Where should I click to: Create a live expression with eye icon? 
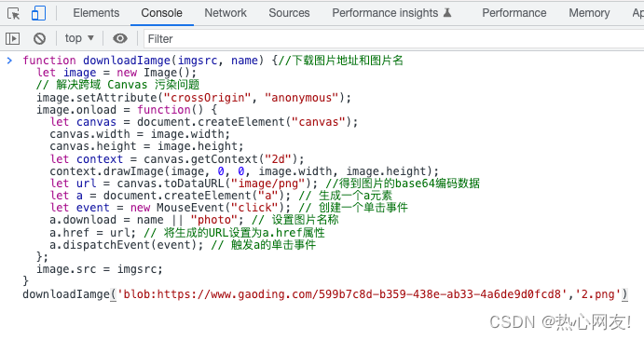[x=120, y=38]
